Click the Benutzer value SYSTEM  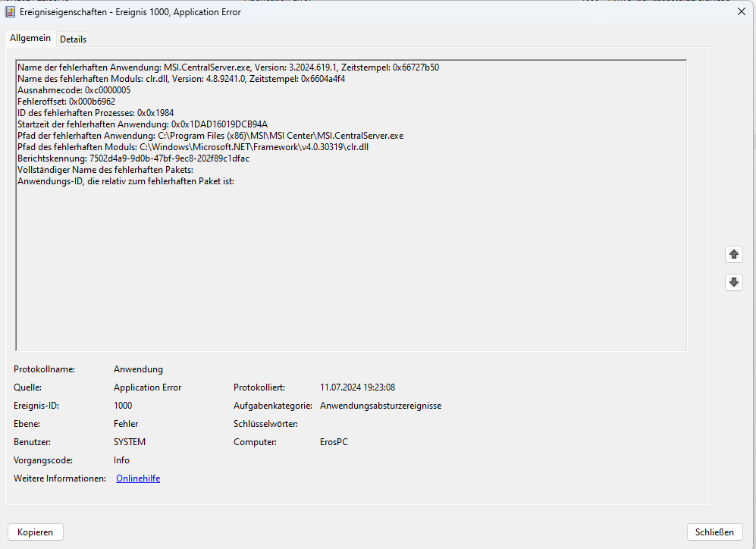click(130, 442)
